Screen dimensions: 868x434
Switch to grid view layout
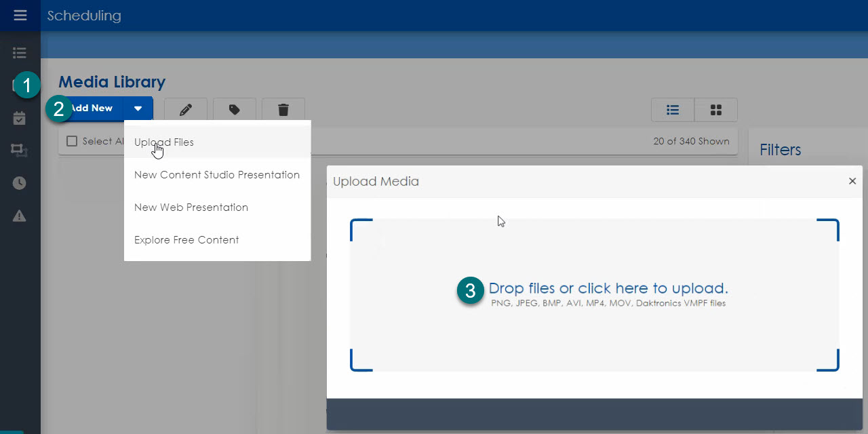pos(715,109)
